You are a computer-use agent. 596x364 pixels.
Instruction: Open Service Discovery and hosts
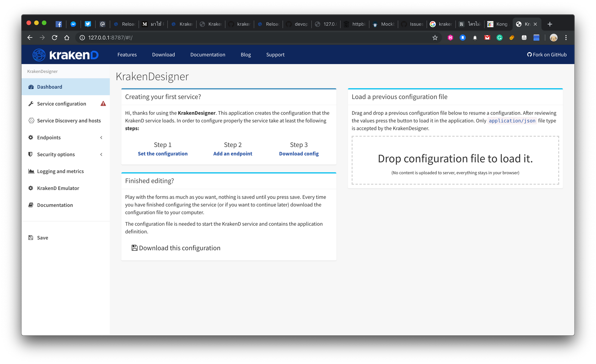click(69, 120)
